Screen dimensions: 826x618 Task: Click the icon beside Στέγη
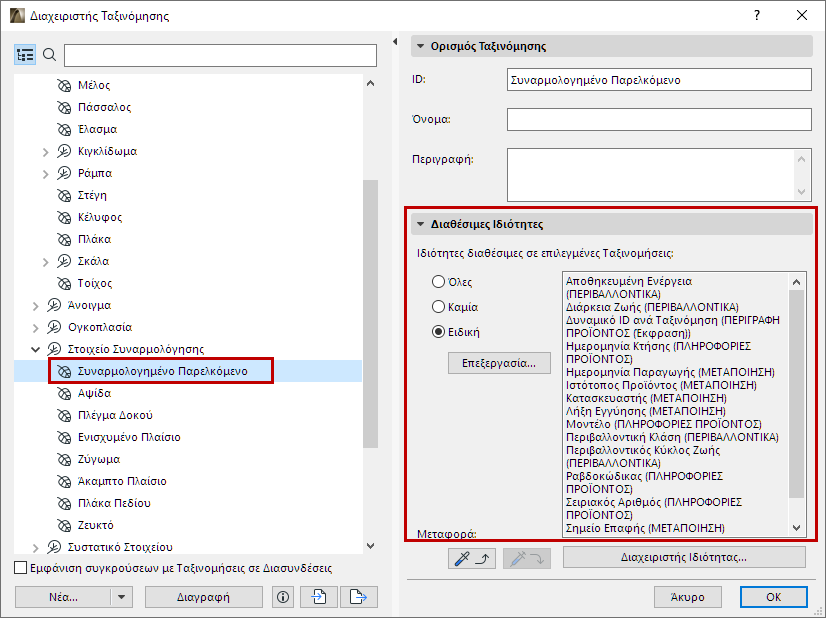click(64, 195)
